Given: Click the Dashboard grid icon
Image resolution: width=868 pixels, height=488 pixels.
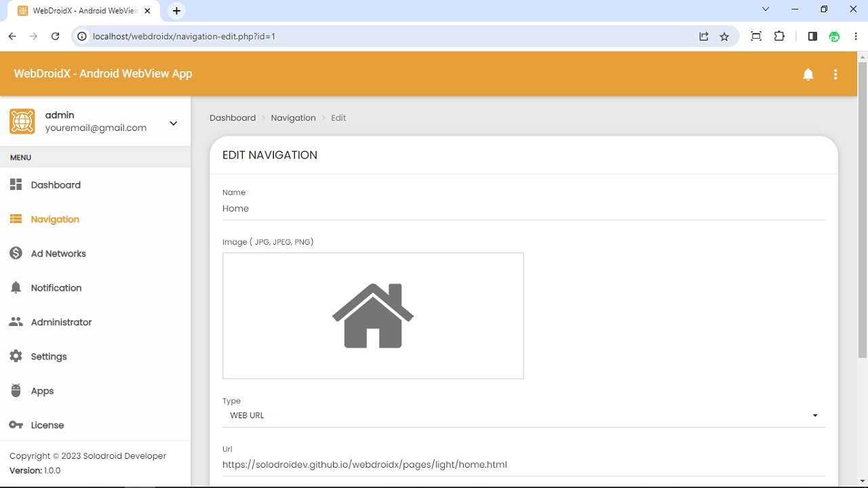Looking at the screenshot, I should tap(16, 184).
